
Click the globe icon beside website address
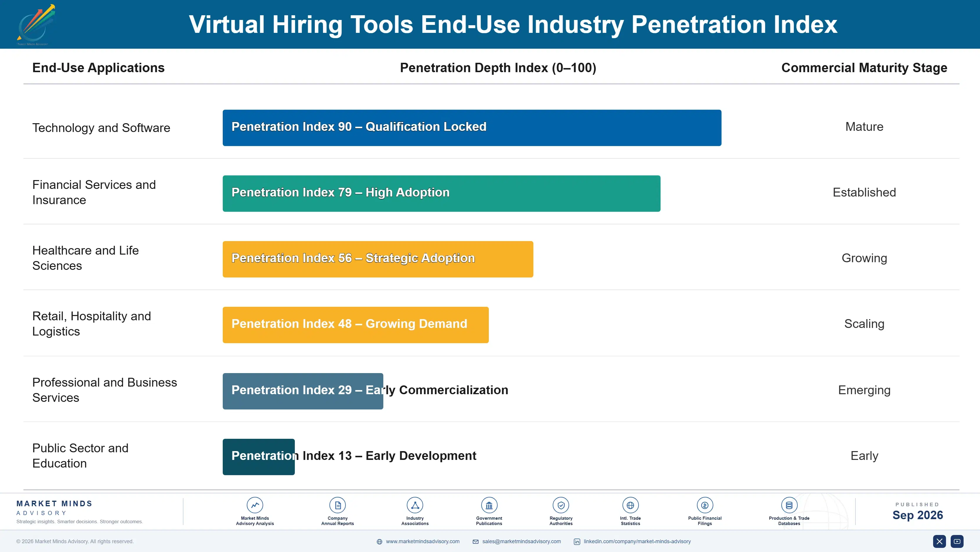pos(379,542)
